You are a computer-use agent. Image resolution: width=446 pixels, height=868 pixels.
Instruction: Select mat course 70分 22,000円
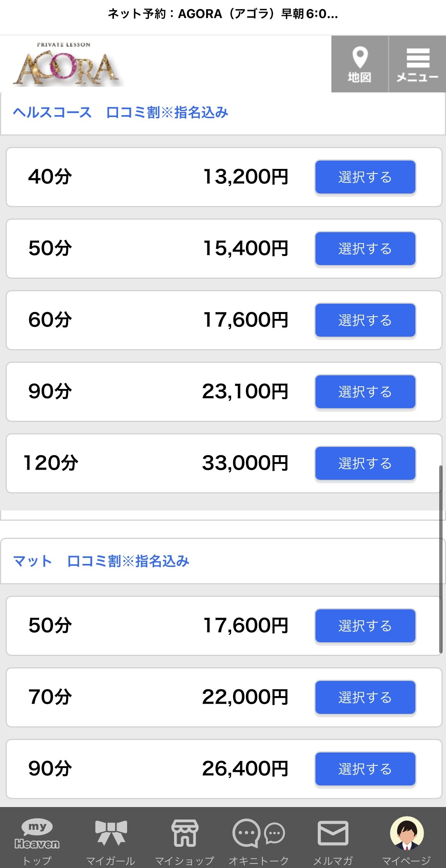tap(365, 698)
